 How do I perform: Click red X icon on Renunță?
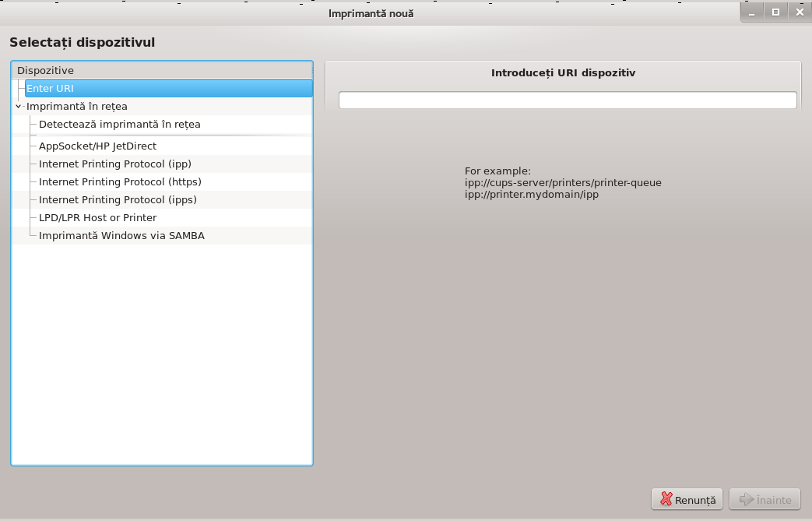[x=666, y=499]
